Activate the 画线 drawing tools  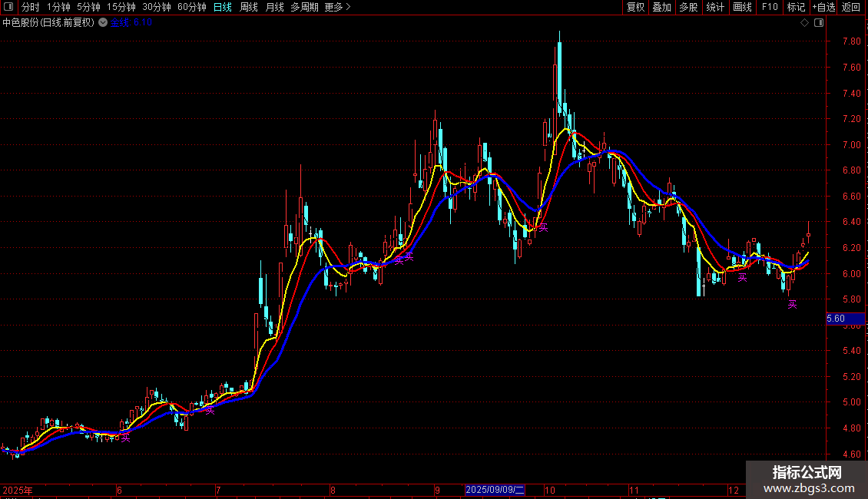(x=742, y=7)
